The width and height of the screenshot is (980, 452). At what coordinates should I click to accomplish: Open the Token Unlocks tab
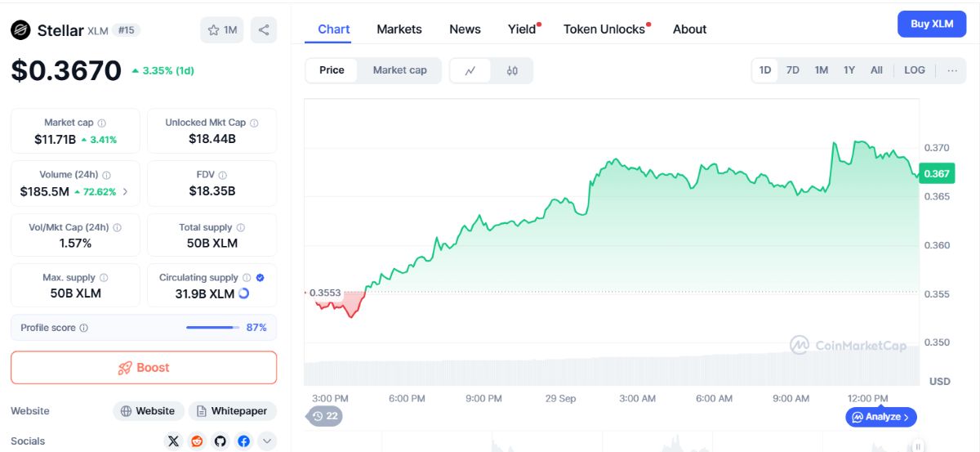point(605,29)
